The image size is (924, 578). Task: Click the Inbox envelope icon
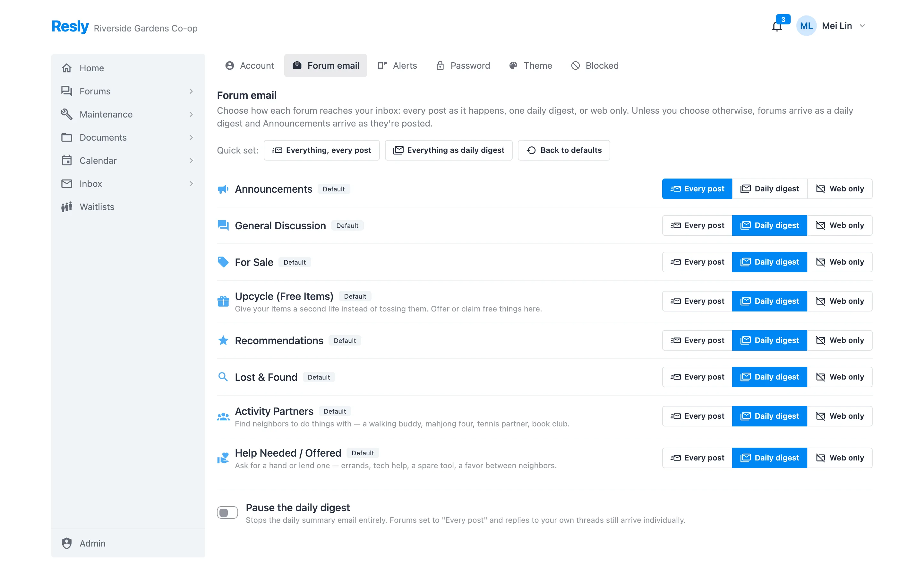(67, 183)
